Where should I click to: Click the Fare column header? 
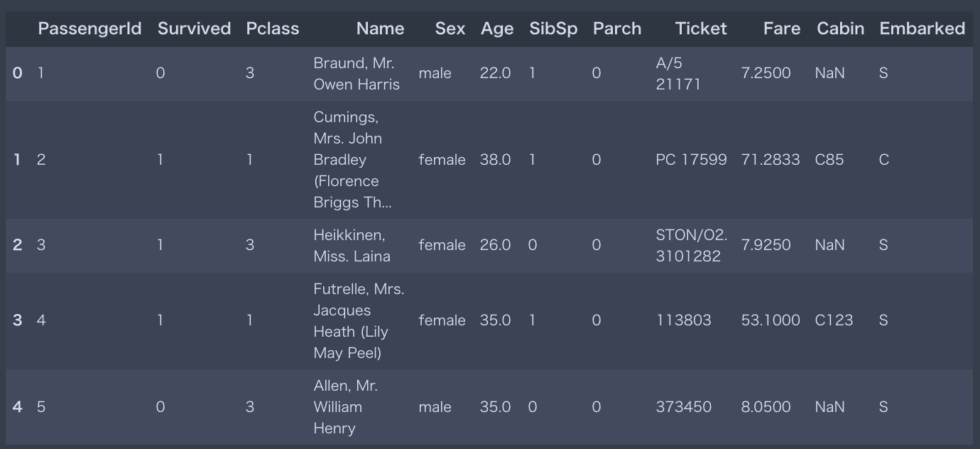point(782,28)
